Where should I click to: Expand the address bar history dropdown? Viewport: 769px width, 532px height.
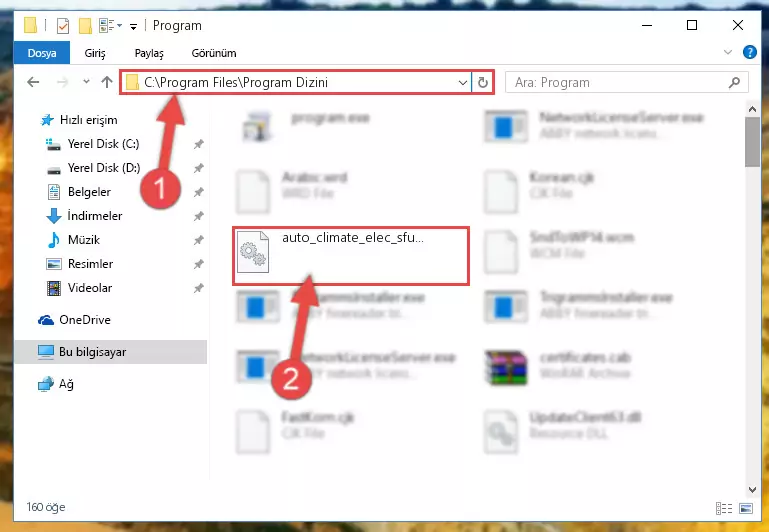coord(462,82)
